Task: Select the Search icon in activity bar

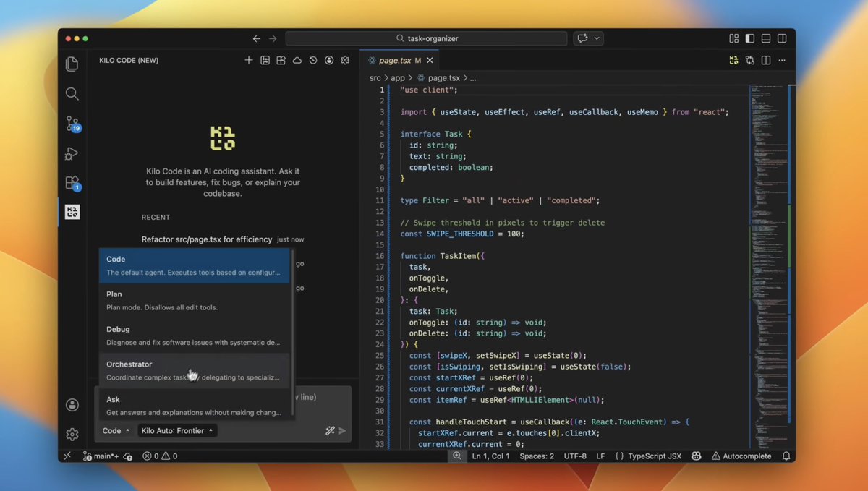Action: (72, 93)
